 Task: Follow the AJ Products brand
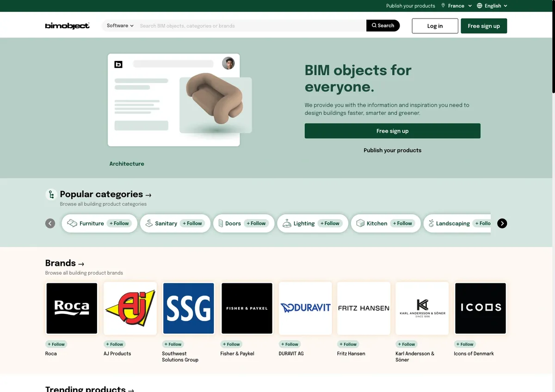click(x=114, y=344)
